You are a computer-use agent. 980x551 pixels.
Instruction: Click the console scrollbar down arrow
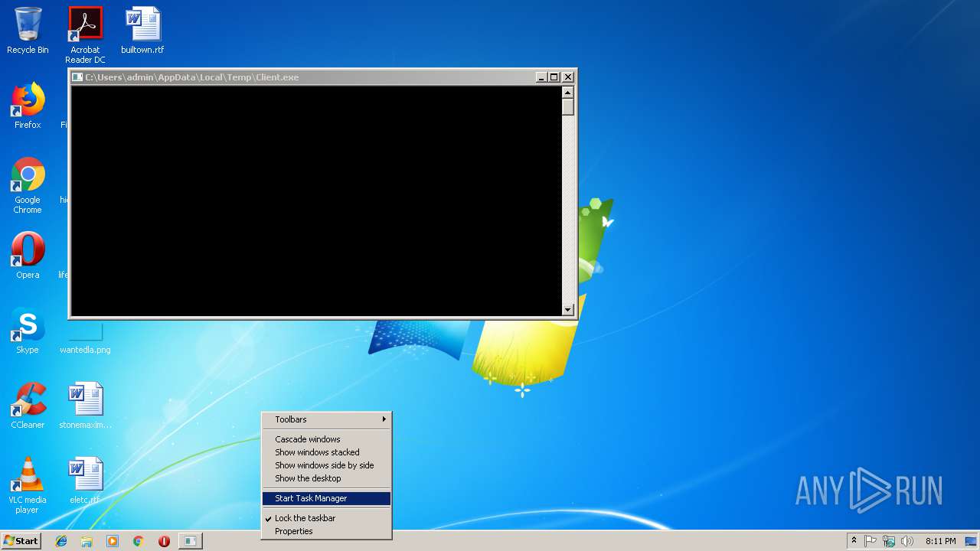[x=568, y=310]
